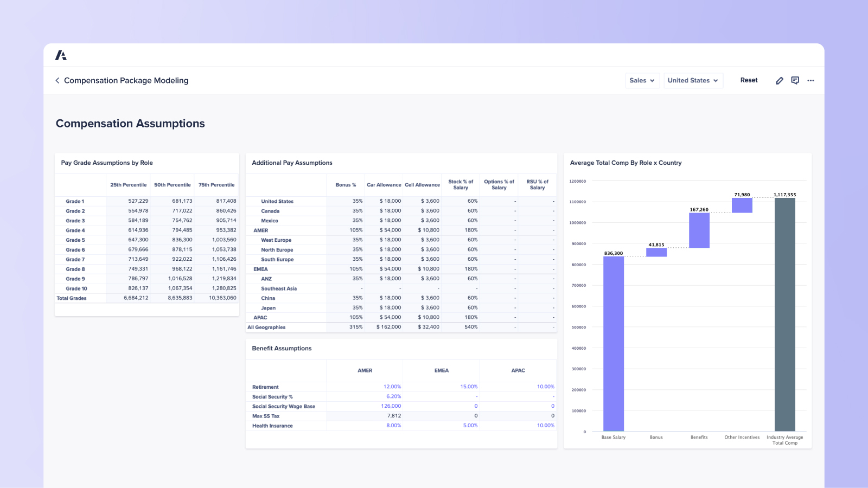868x488 pixels.
Task: Select the 50th Percentile column header
Action: [173, 184]
